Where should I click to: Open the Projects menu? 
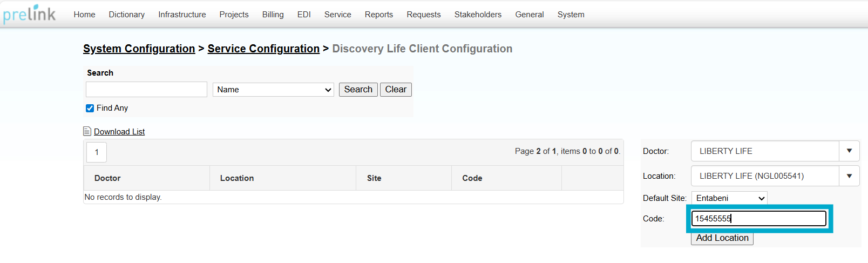[x=234, y=15]
